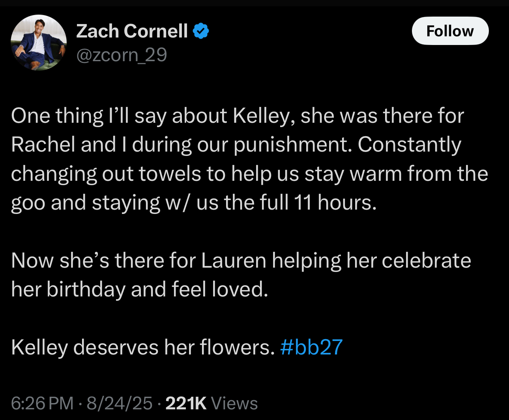Click the word "Views" in the footer
The width and height of the screenshot is (509, 420).
coord(234,403)
